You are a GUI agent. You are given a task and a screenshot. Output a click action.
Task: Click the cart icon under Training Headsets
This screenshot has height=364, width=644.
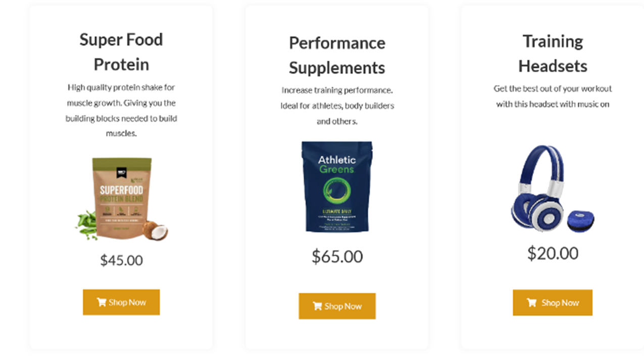(532, 303)
